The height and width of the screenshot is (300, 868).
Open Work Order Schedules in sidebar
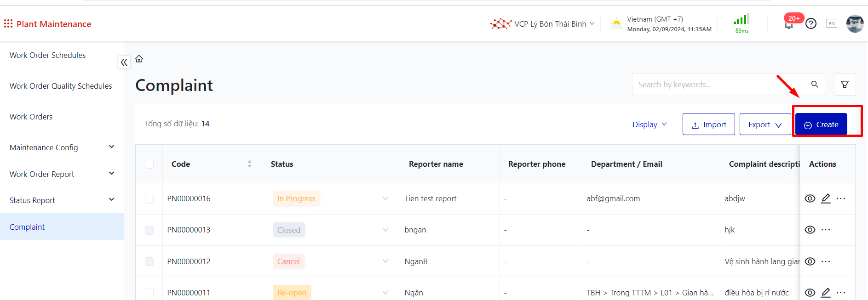pos(48,55)
